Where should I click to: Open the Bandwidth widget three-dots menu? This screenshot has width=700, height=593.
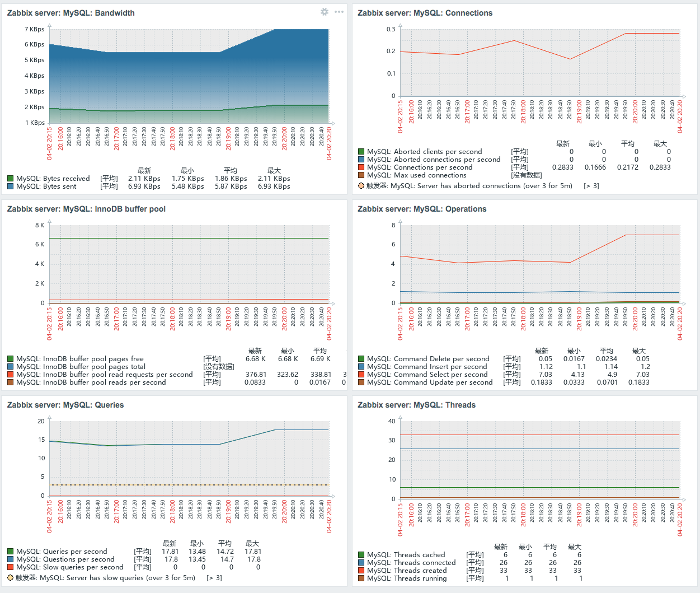(x=339, y=12)
